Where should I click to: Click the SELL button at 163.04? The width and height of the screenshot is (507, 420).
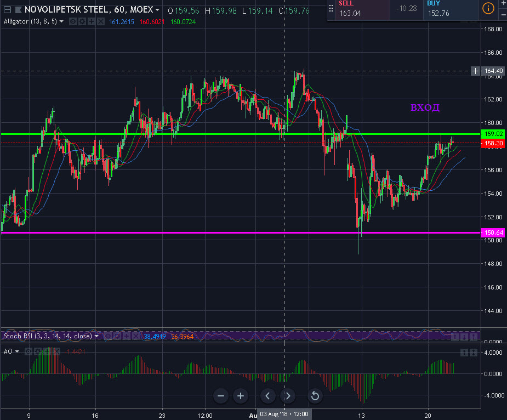(362, 9)
